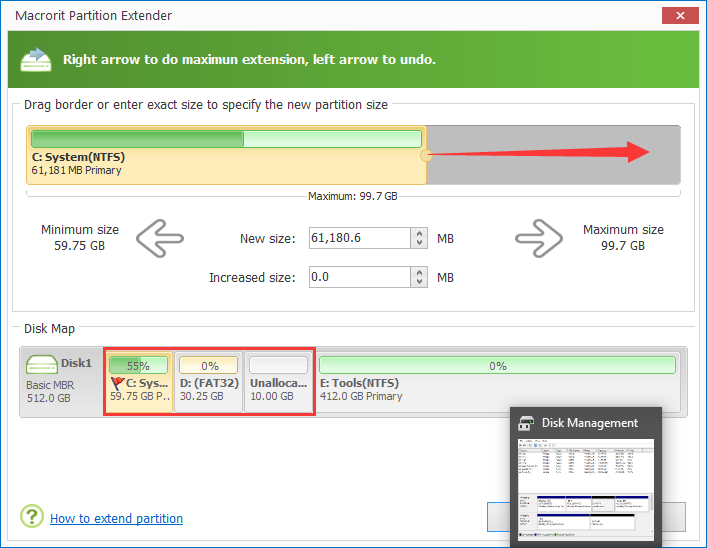The width and height of the screenshot is (707, 548).
Task: Click the question mark help icon
Action: (32, 517)
